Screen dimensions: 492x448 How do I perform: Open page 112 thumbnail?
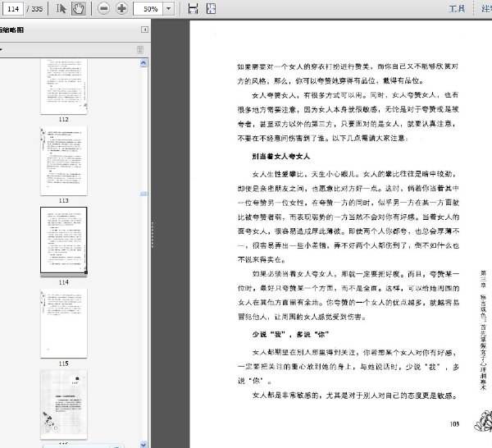point(64,86)
